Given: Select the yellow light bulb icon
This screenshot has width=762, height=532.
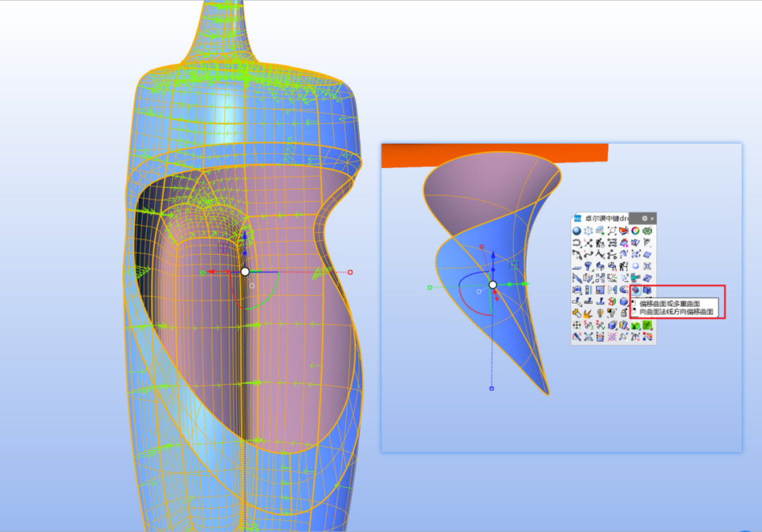Looking at the screenshot, I should (600, 313).
